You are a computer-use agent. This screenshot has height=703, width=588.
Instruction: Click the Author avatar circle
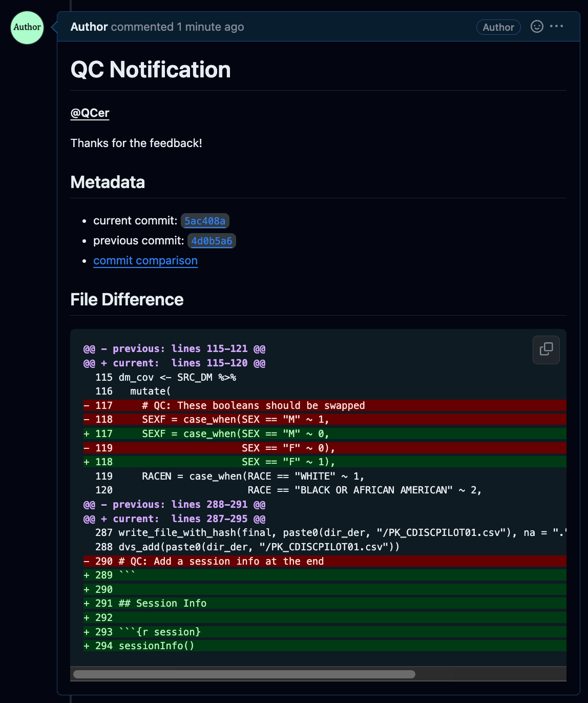point(27,27)
